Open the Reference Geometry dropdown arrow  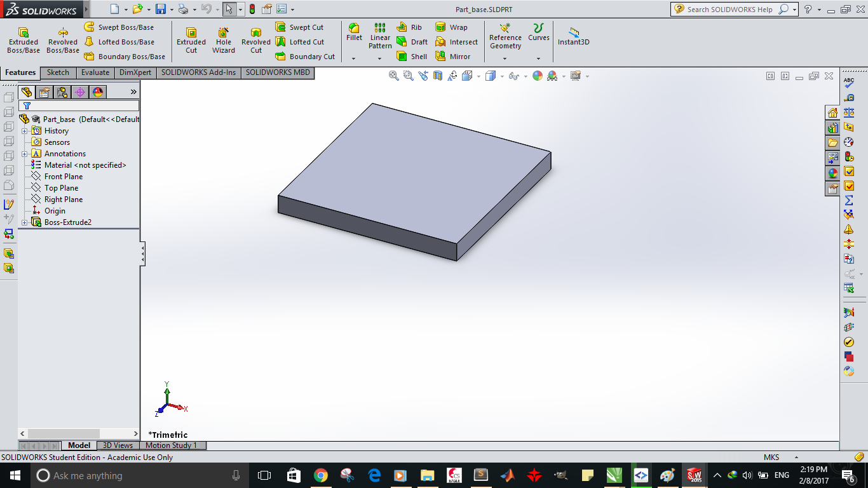pos(505,58)
